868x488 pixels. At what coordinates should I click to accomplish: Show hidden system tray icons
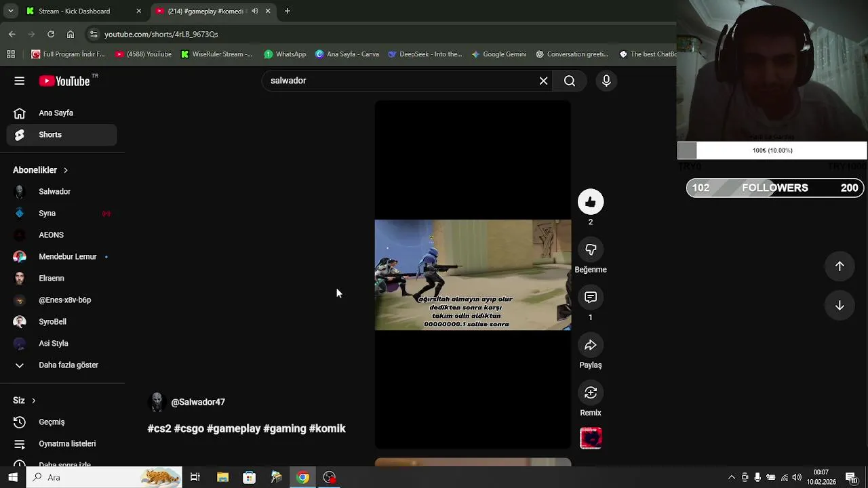pyautogui.click(x=732, y=477)
